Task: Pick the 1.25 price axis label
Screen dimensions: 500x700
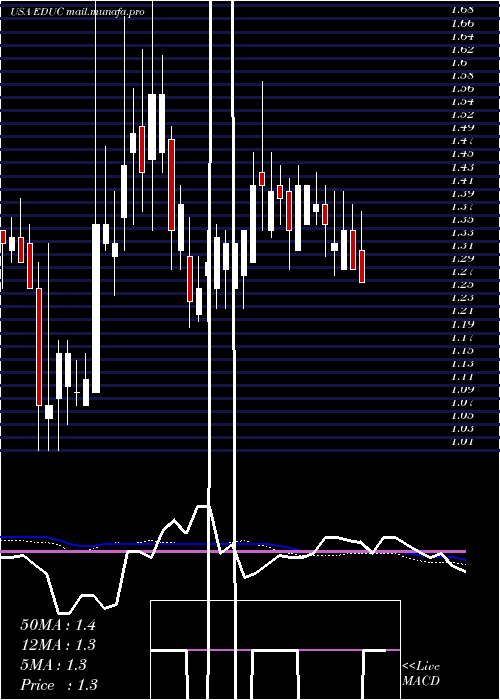Action: pyautogui.click(x=462, y=285)
